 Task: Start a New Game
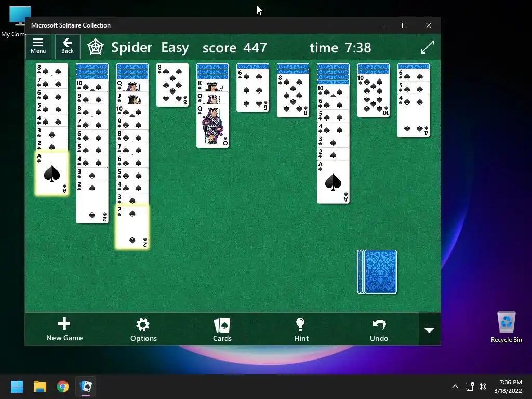click(x=64, y=329)
